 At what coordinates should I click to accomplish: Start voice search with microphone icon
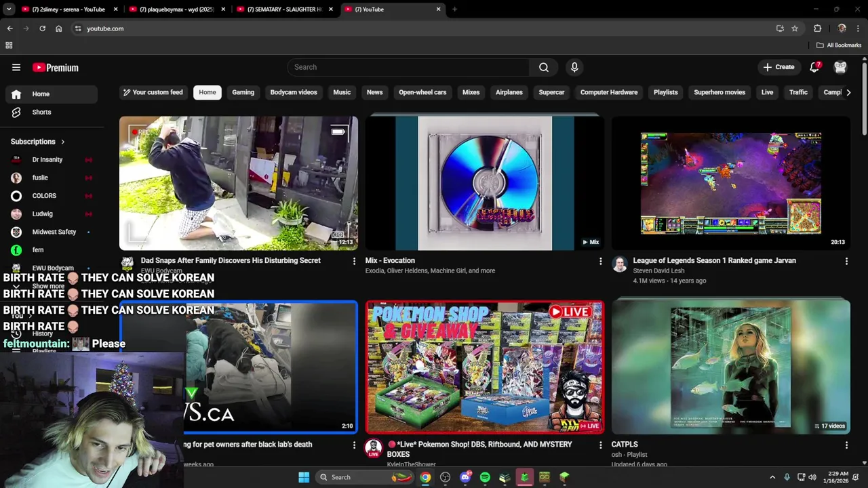tap(574, 67)
